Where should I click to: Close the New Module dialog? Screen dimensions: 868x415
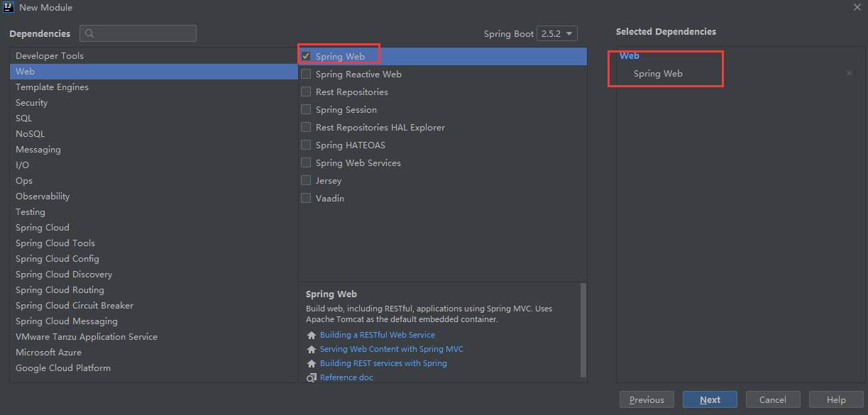tap(857, 7)
